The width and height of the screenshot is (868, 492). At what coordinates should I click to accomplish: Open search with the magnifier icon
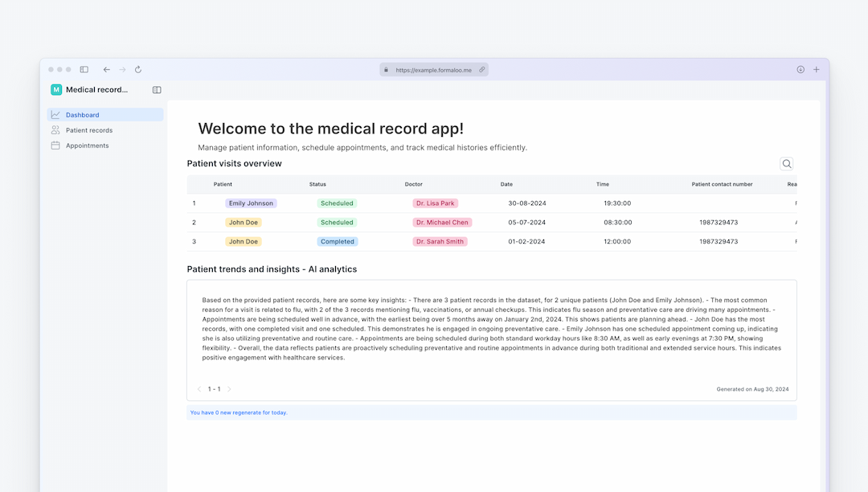[786, 163]
